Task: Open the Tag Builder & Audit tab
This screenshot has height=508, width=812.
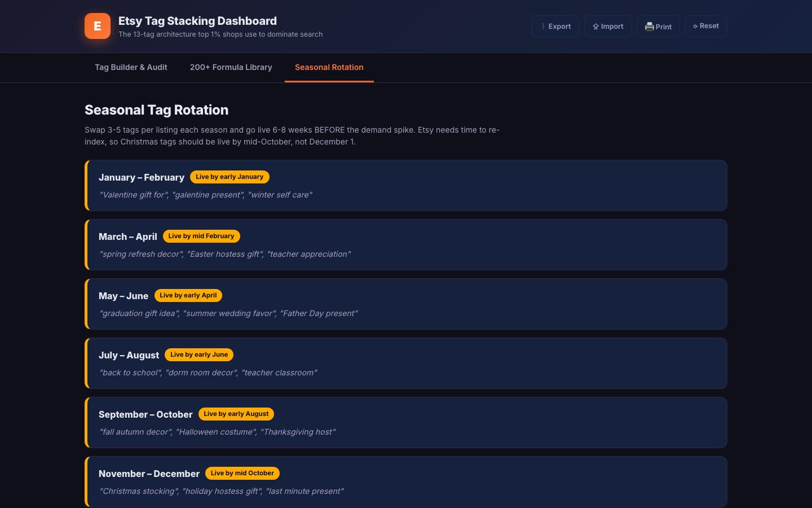Action: coord(131,67)
